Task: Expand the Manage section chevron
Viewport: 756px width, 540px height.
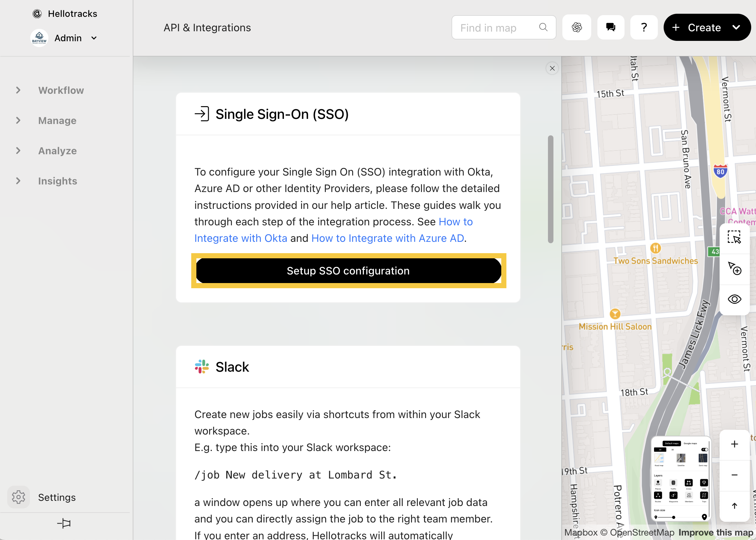Action: pos(18,121)
